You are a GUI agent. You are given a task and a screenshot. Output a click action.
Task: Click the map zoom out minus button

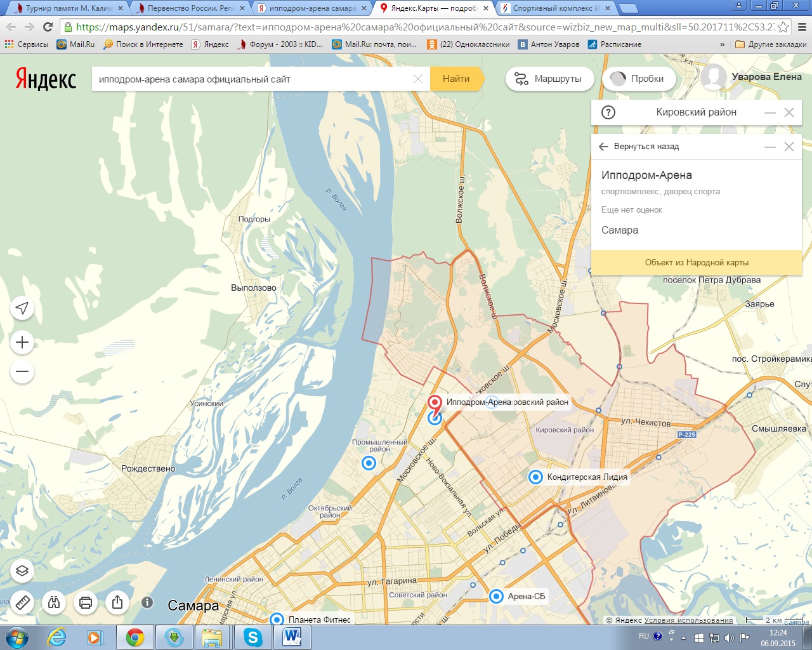click(x=22, y=371)
